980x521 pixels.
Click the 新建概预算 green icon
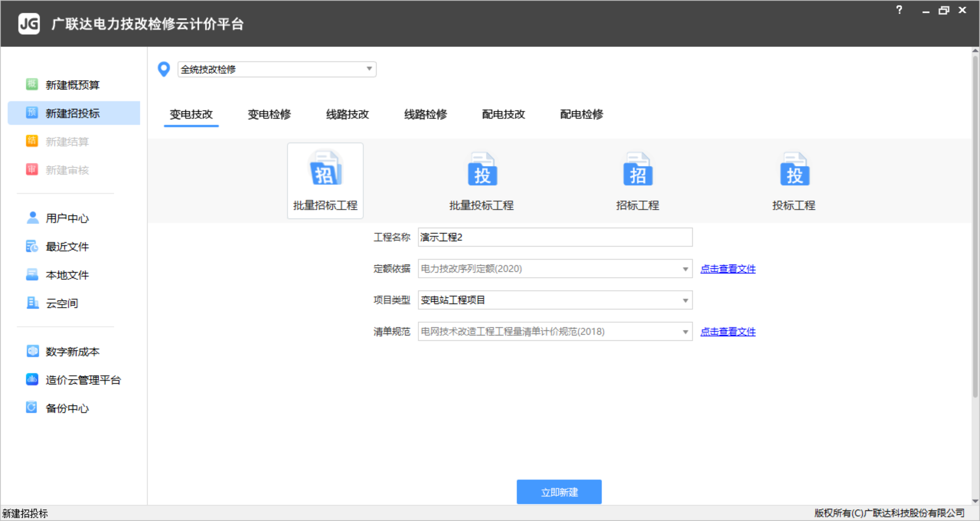32,84
